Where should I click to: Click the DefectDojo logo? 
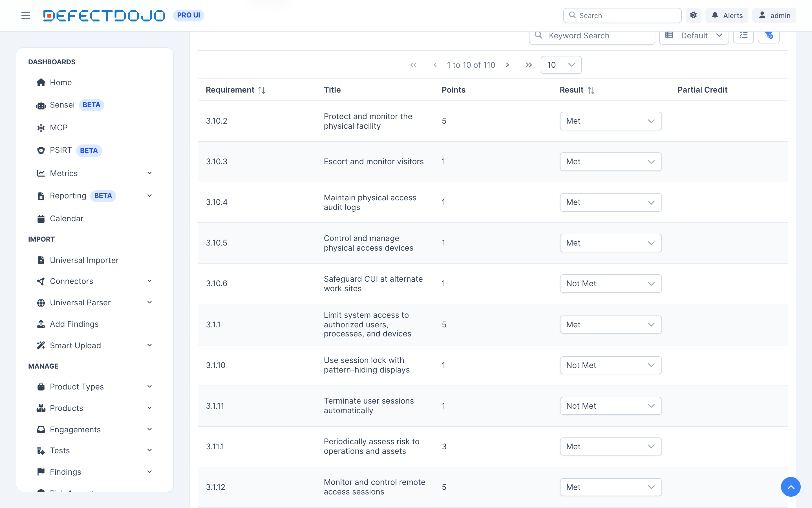[x=104, y=16]
